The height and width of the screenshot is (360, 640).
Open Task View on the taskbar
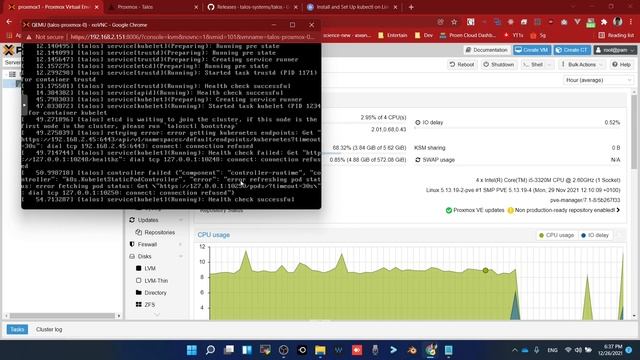pyautogui.click(x=229, y=350)
